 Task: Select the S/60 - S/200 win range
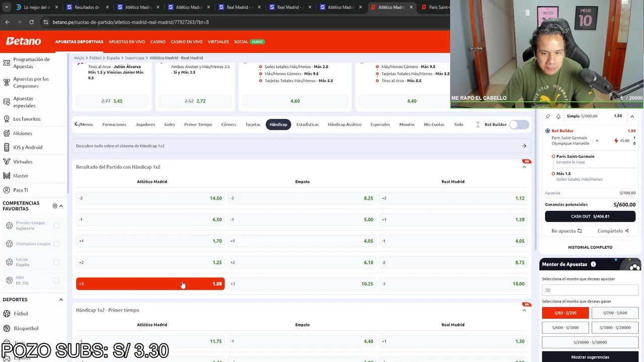(565, 313)
